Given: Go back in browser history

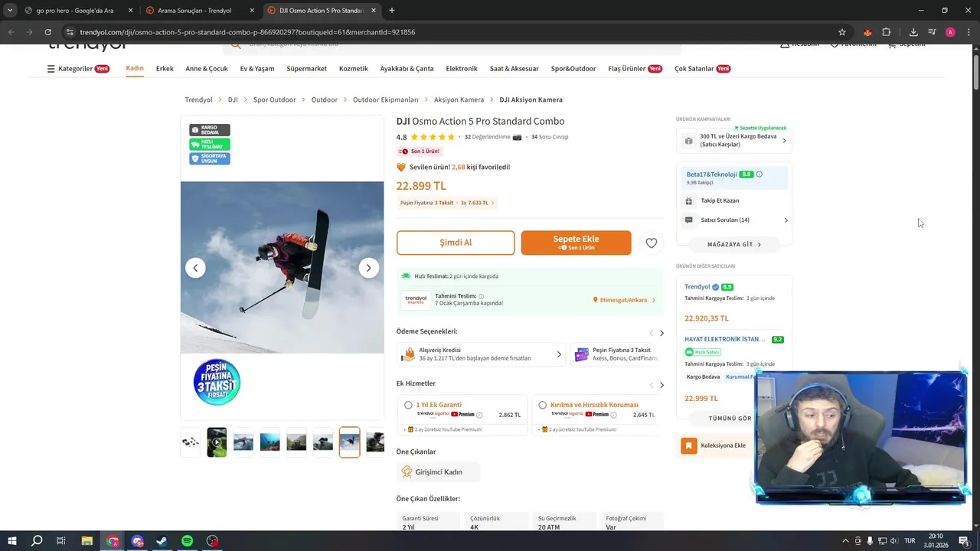Looking at the screenshot, I should click(11, 32).
